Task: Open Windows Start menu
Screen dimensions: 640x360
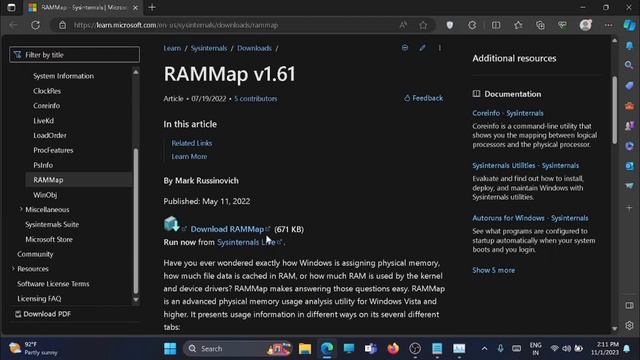Action: click(170, 348)
